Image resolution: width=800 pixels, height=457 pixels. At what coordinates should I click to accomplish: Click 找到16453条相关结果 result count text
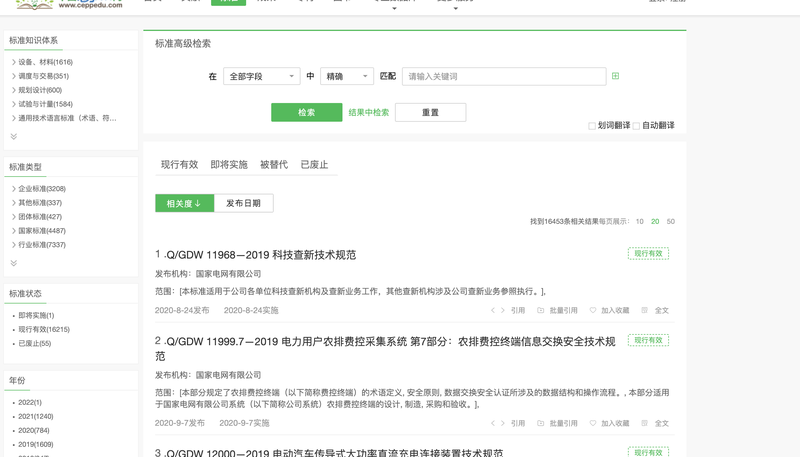click(x=564, y=221)
